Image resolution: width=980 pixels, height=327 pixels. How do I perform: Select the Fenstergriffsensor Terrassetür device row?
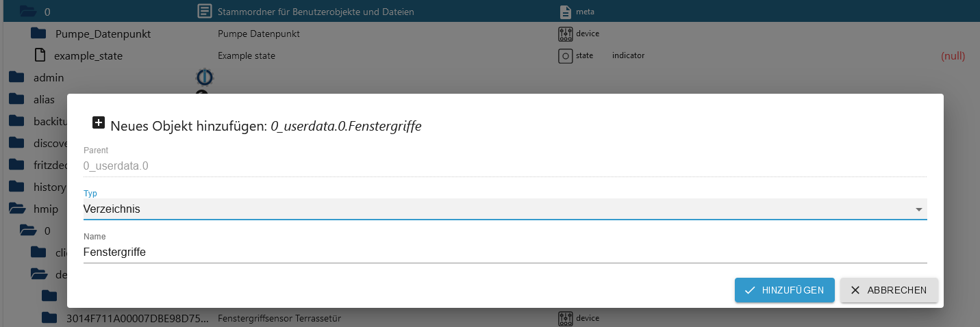click(279, 318)
